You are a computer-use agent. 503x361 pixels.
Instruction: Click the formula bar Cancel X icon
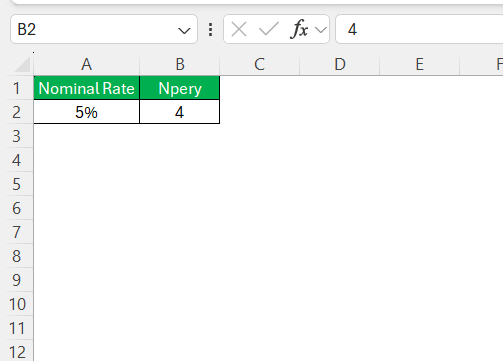[x=239, y=29]
